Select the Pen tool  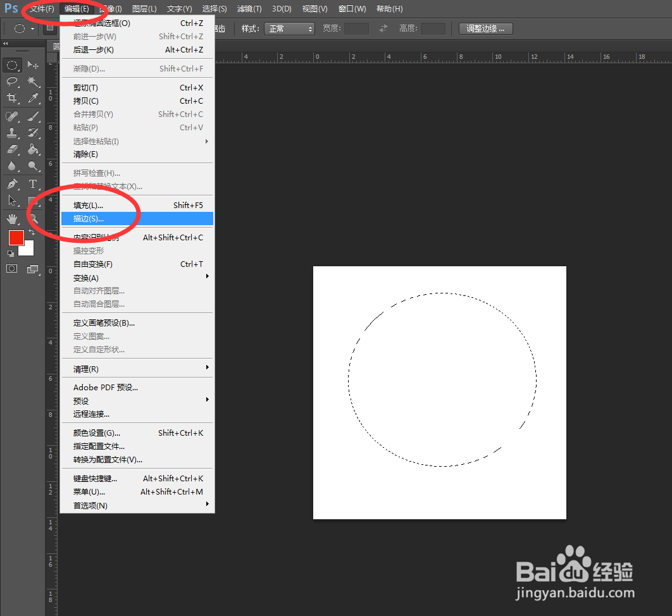[x=12, y=184]
